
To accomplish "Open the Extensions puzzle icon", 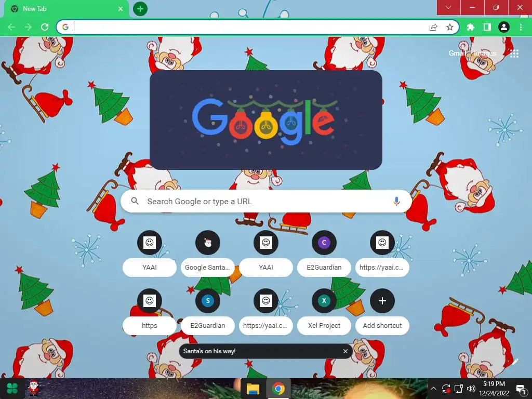I will coord(471,27).
